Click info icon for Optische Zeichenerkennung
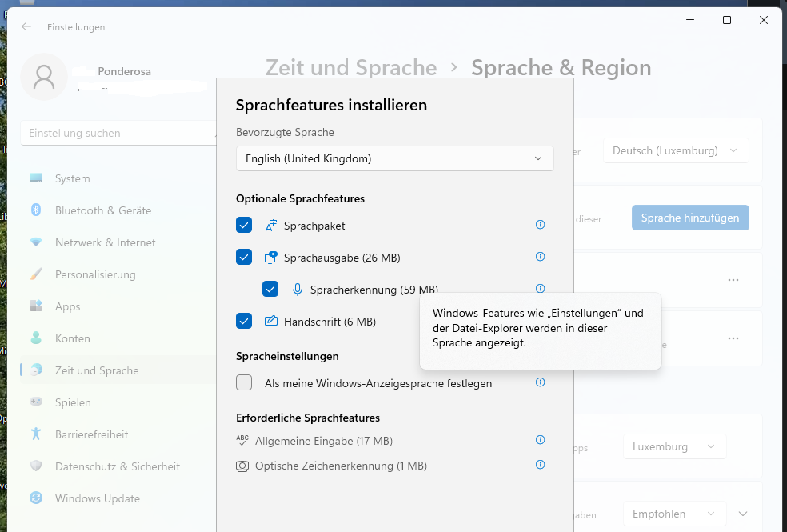Image resolution: width=787 pixels, height=532 pixels. tap(540, 465)
